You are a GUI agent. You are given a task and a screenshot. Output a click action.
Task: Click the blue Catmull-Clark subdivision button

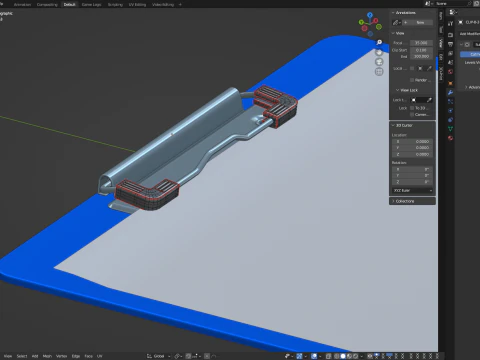point(471,54)
